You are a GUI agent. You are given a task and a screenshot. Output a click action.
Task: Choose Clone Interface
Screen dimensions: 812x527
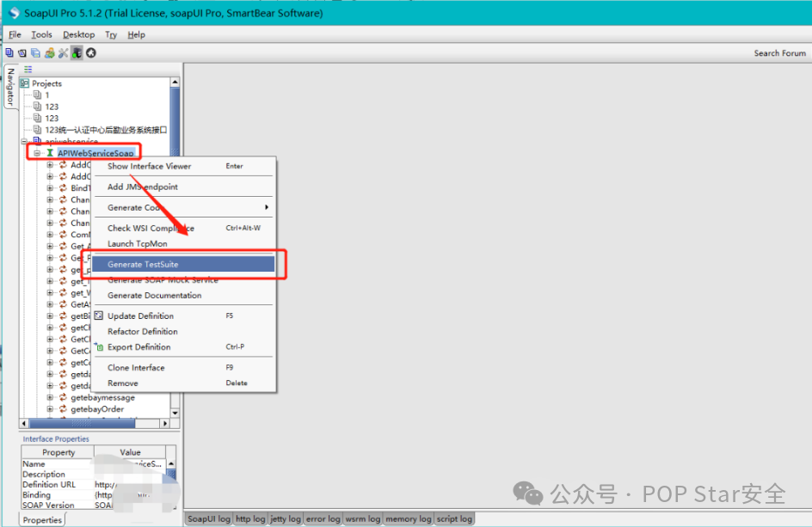183,368
